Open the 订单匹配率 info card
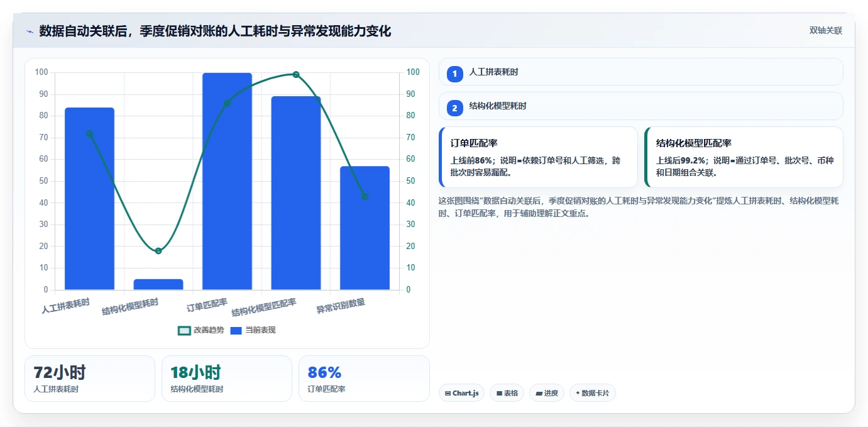Image resolution: width=868 pixels, height=427 pixels. pos(539,157)
